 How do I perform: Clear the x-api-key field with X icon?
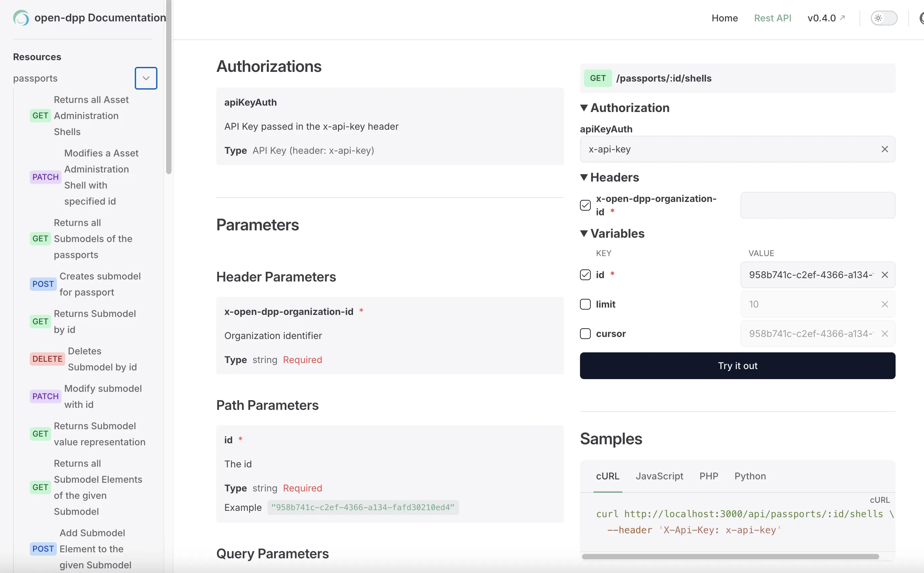pyautogui.click(x=884, y=149)
